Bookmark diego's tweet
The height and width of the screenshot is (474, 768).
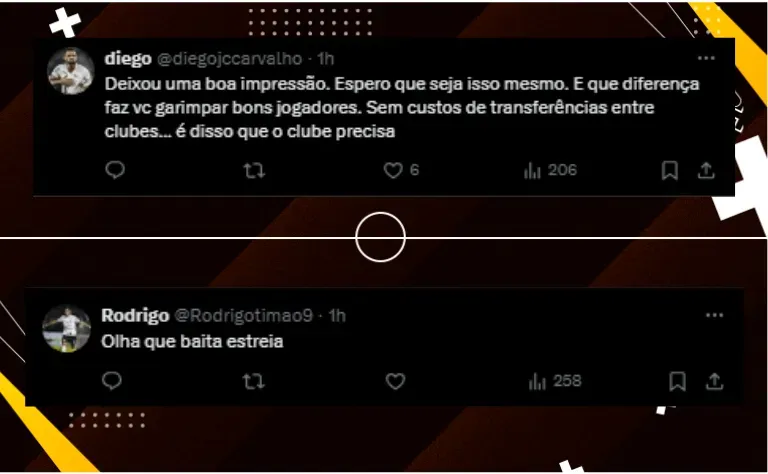coord(670,170)
